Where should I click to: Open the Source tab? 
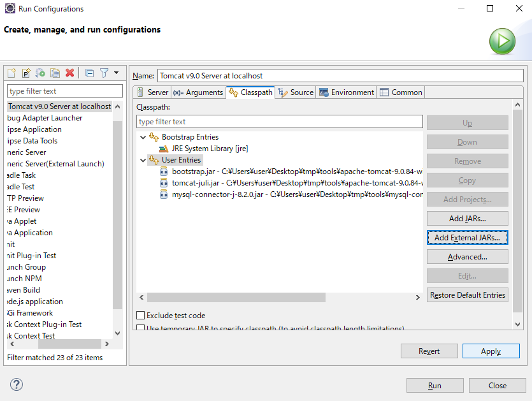coord(296,92)
